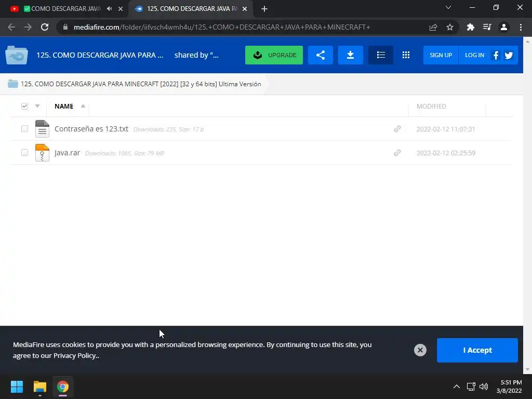532x399 pixels.
Task: Click the folder breadcrumb title text
Action: pos(141,84)
